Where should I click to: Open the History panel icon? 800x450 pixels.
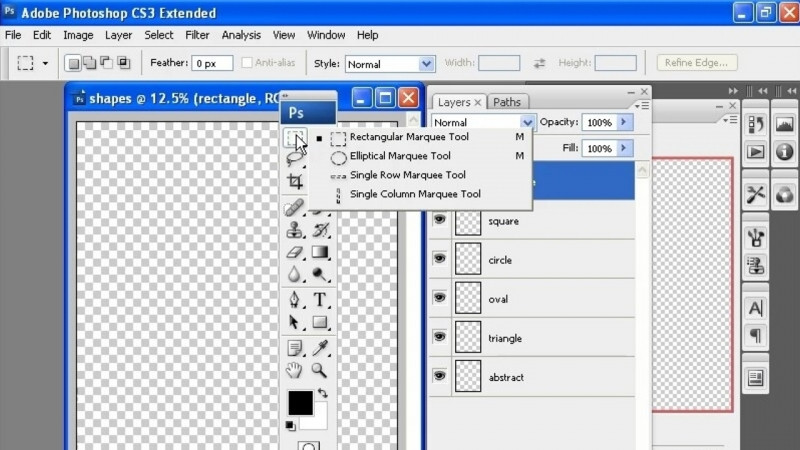pyautogui.click(x=756, y=124)
